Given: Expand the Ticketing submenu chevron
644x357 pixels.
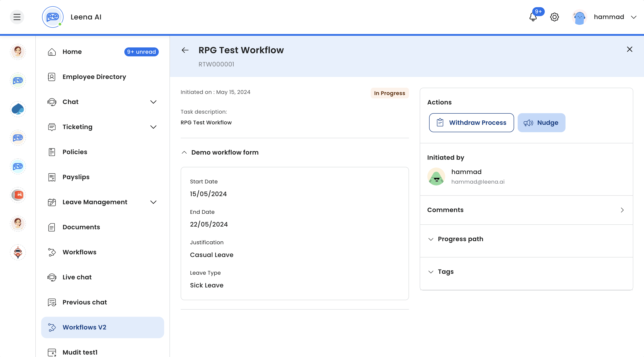Looking at the screenshot, I should click(153, 127).
